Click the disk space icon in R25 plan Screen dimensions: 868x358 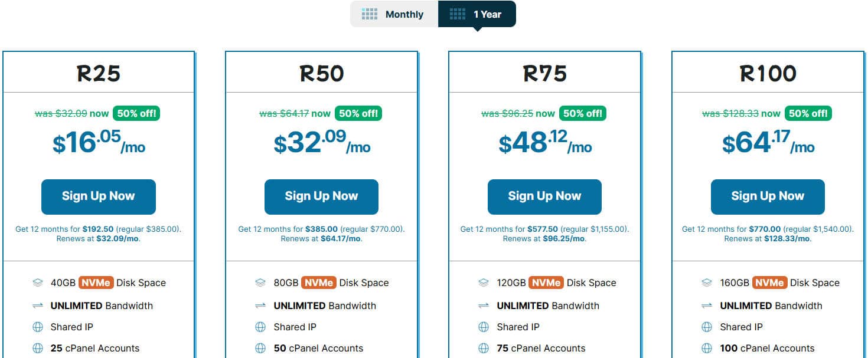tap(38, 283)
